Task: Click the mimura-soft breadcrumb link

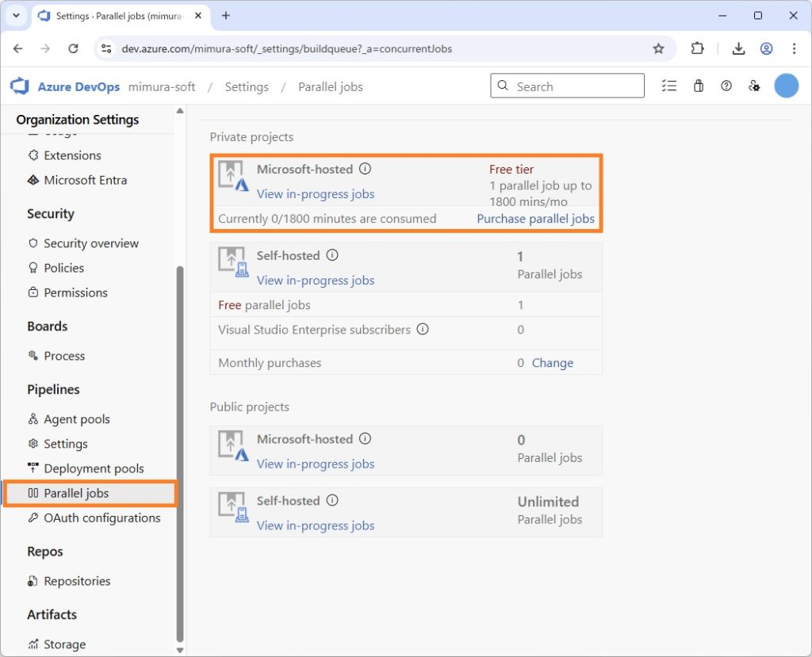Action: (162, 86)
